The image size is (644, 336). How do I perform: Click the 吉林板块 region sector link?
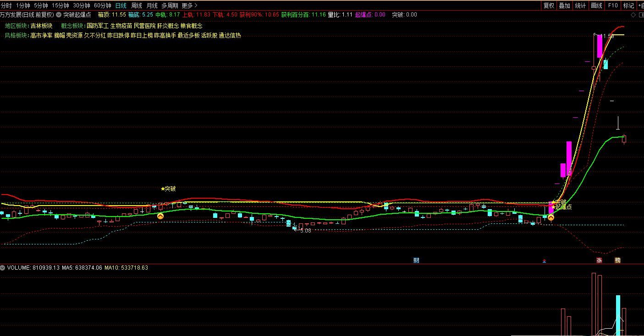(x=41, y=26)
